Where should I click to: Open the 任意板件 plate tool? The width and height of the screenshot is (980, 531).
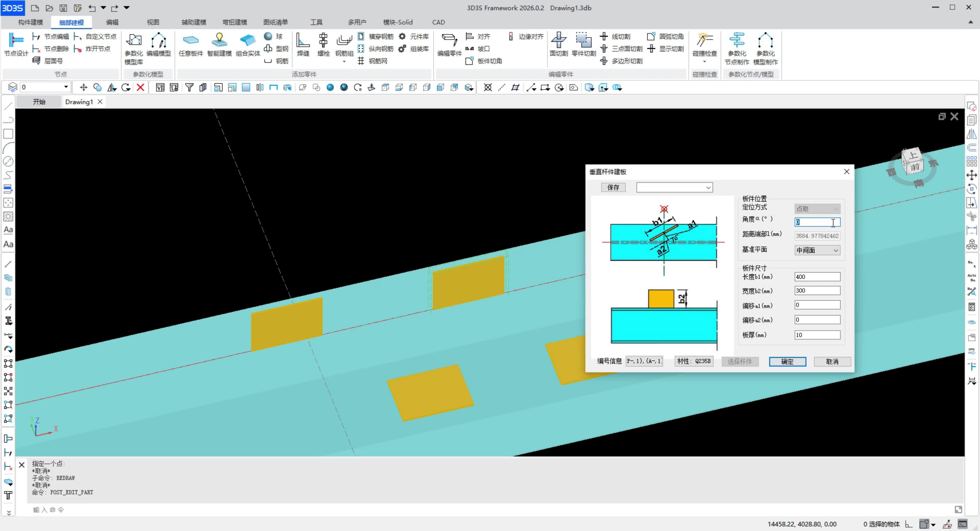[191, 44]
